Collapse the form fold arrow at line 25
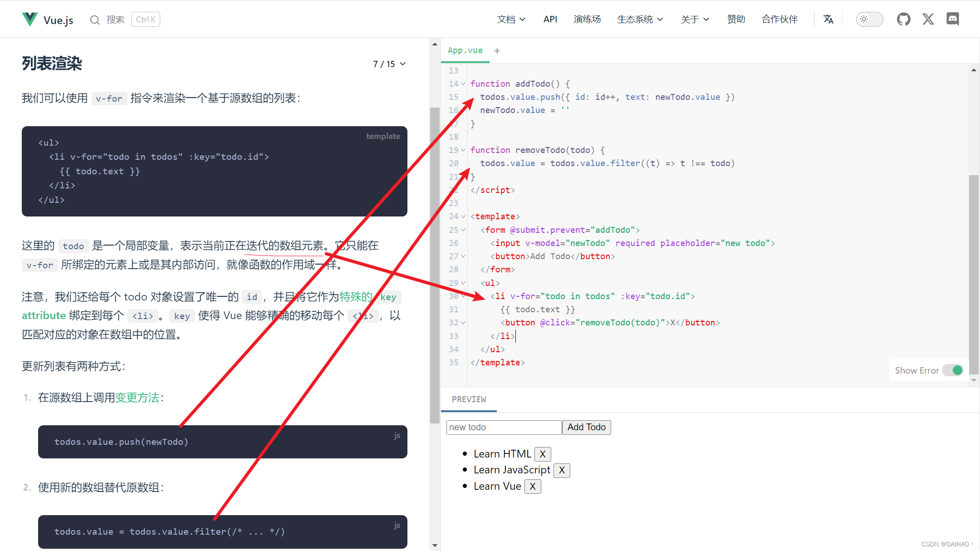This screenshot has height=551, width=980. click(x=463, y=230)
